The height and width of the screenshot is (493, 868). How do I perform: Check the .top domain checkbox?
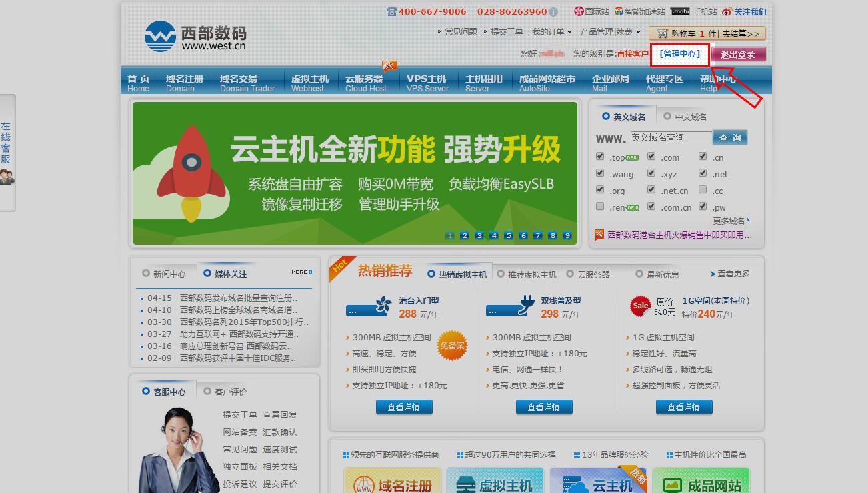tap(600, 157)
